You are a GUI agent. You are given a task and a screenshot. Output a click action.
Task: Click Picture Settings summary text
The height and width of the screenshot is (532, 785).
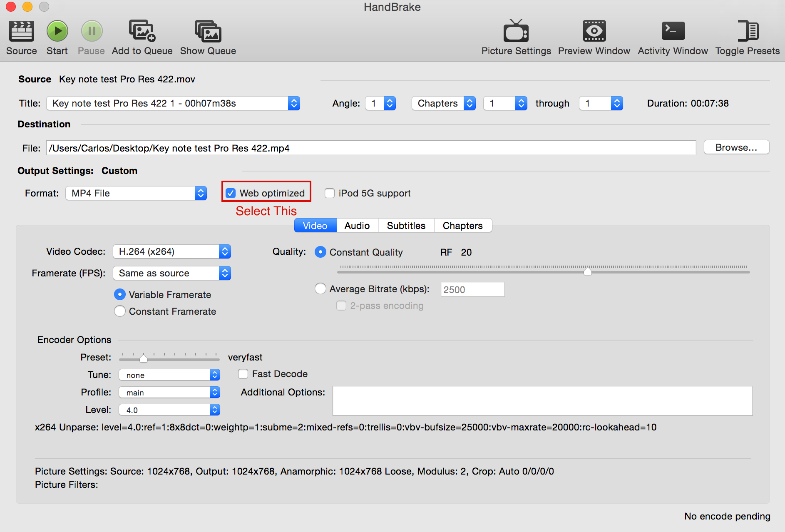click(x=295, y=471)
